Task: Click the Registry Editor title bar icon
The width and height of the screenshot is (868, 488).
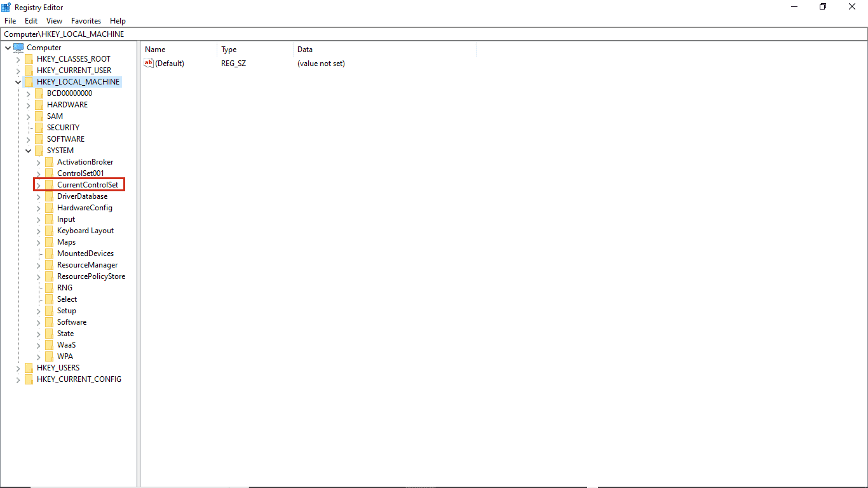Action: (6, 6)
